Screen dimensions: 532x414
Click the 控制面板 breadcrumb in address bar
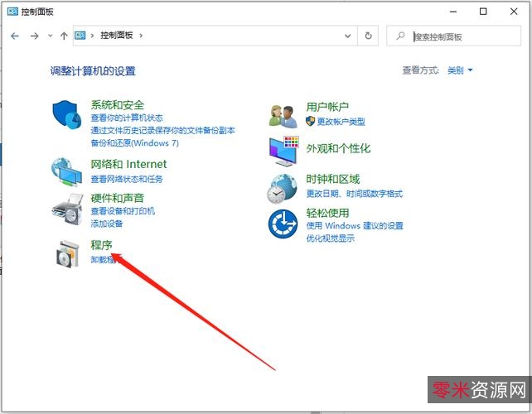coord(116,36)
